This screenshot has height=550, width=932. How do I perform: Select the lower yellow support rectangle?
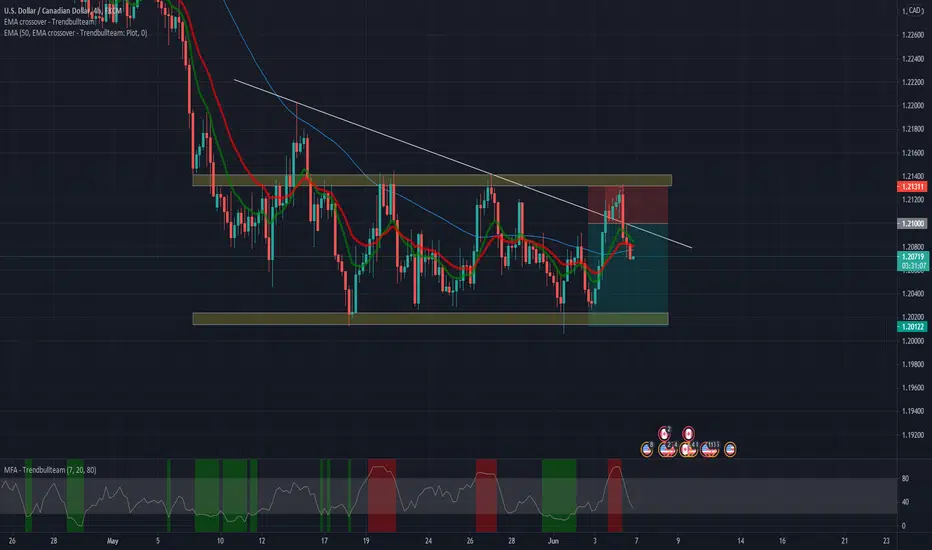point(430,319)
